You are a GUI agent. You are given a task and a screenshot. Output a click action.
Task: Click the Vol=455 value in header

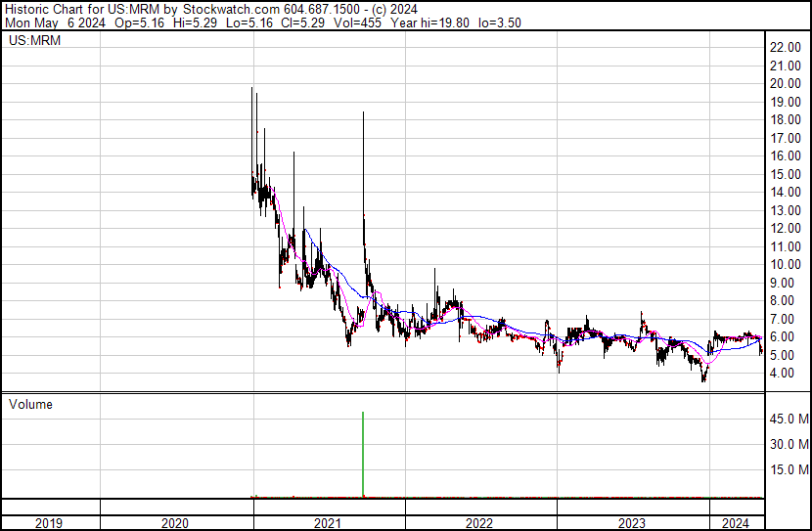coord(357,22)
